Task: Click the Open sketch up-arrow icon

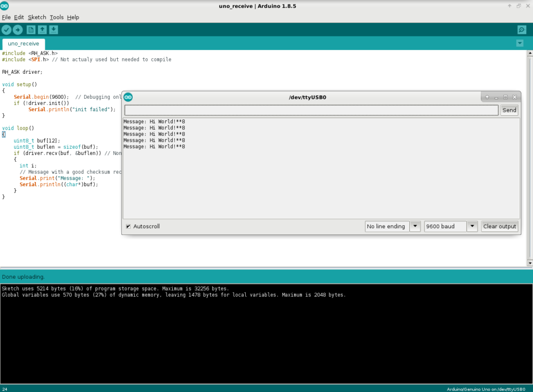Action: (x=43, y=30)
